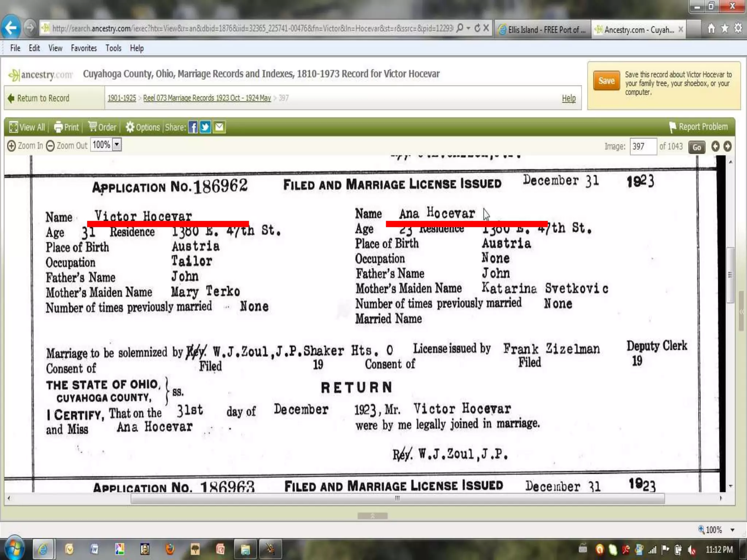
Task: Share record via Twitter icon
Action: coord(205,127)
